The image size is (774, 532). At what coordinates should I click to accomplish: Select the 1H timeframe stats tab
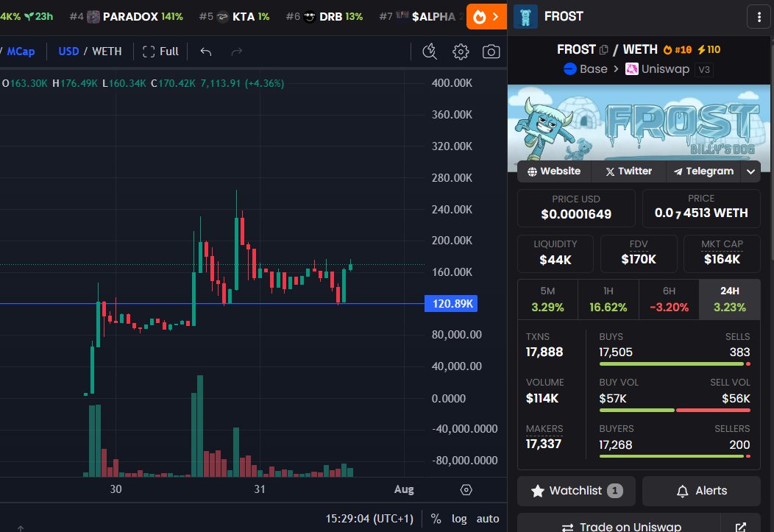tap(608, 299)
